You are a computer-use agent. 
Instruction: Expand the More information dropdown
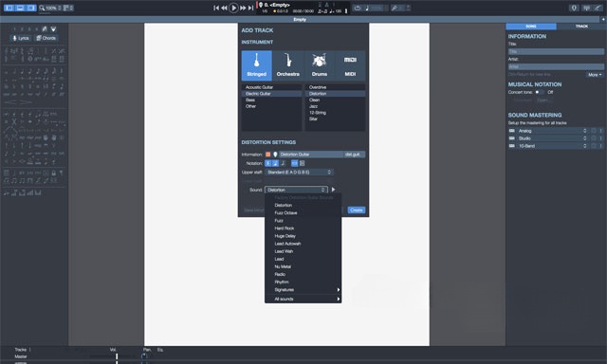click(x=595, y=75)
